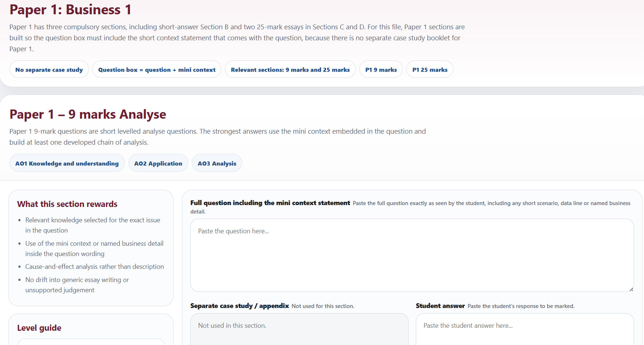The image size is (644, 345).
Task: Click the 'Student answer' field label
Action: [440, 306]
